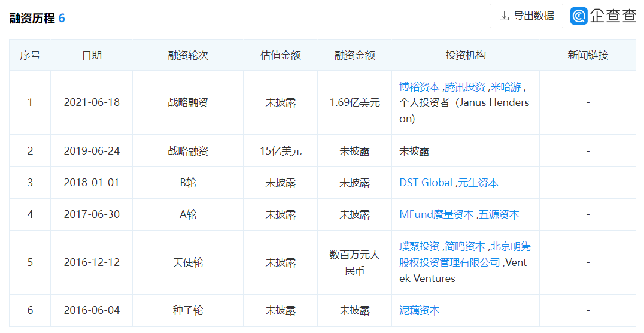This screenshot has height=333, width=644.
Task: Open the 五源资本 investor link
Action: [x=499, y=214]
